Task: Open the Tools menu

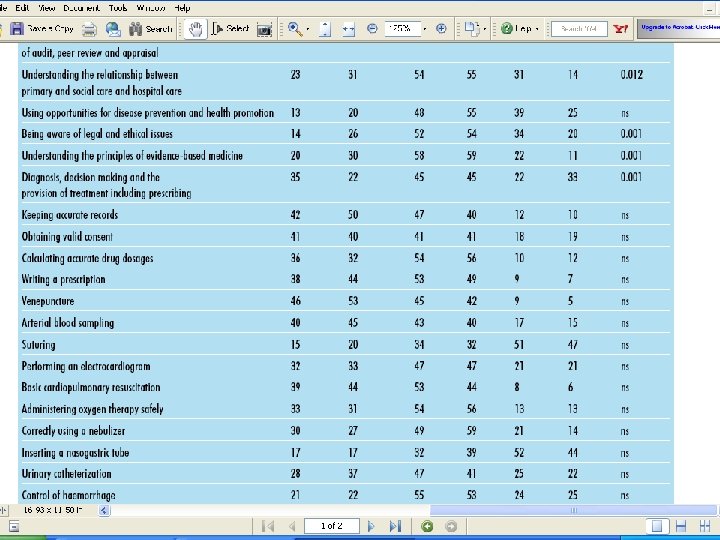Action: 118,8
